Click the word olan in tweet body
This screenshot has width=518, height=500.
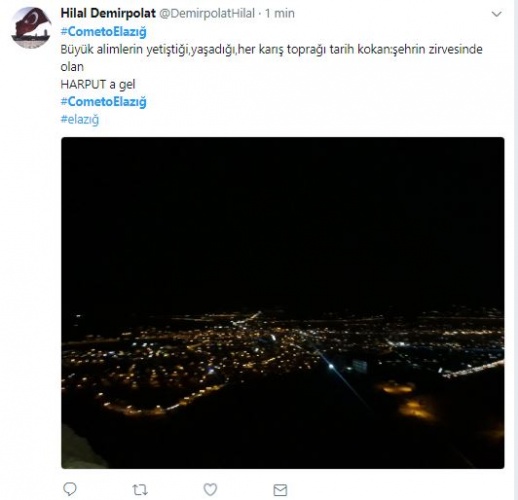coord(72,67)
